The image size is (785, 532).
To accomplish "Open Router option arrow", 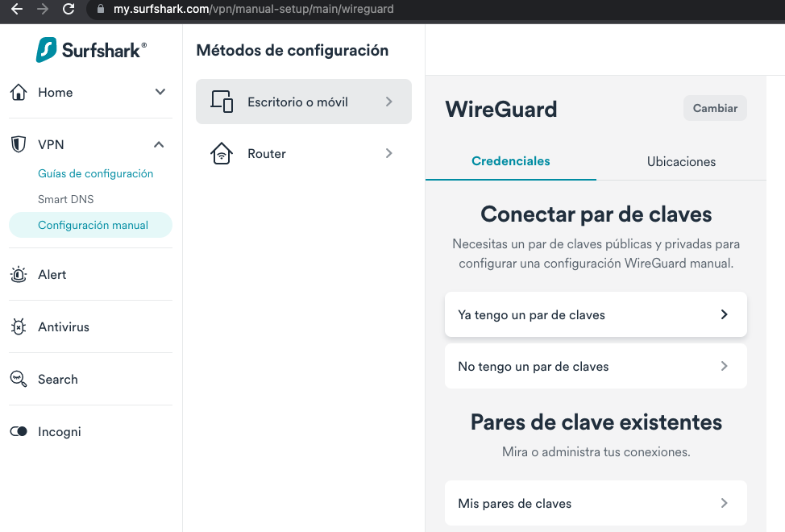I will (x=388, y=154).
